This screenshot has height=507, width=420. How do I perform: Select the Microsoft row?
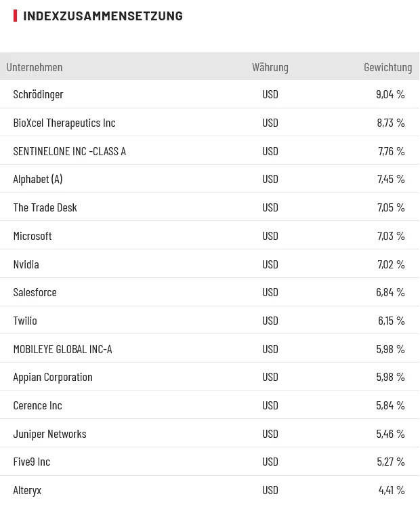pyautogui.click(x=33, y=236)
